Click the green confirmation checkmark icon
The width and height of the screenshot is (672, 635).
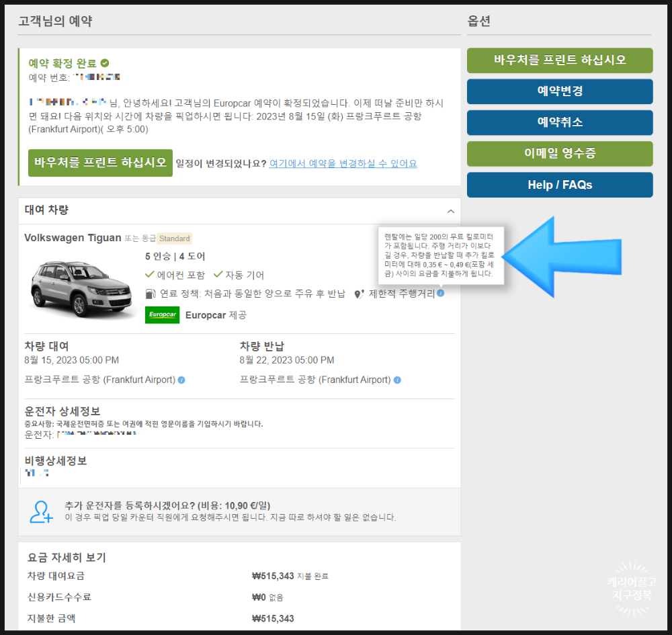(105, 63)
